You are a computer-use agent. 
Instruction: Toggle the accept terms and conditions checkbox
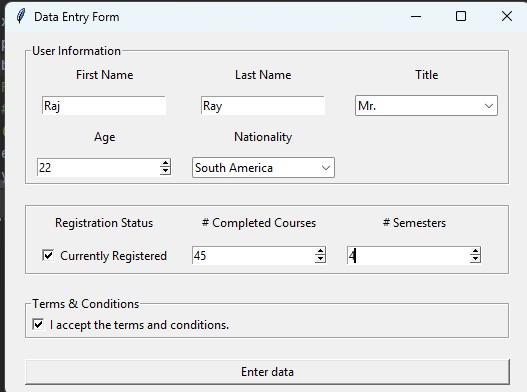(x=38, y=324)
